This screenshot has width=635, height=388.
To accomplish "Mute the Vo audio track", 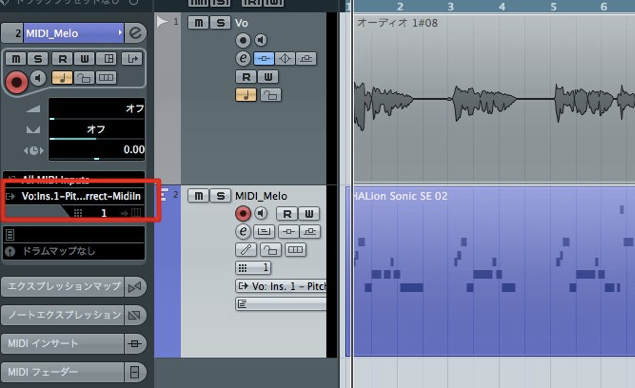I will click(198, 23).
